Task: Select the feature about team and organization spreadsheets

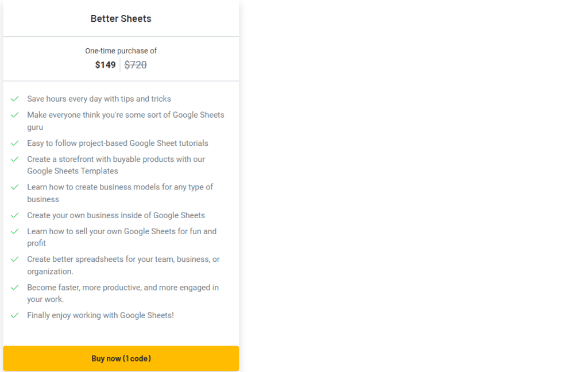Action: pos(122,265)
